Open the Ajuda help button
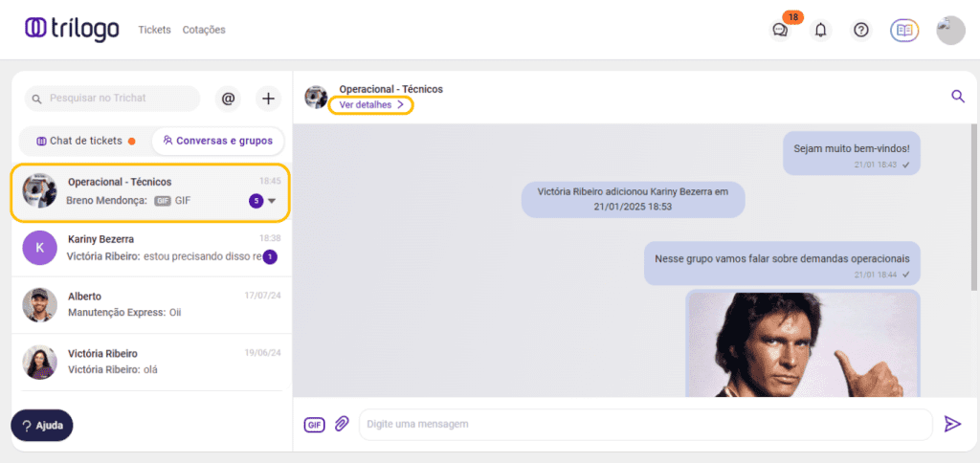Screen dimensions: 980x463 [x=42, y=426]
